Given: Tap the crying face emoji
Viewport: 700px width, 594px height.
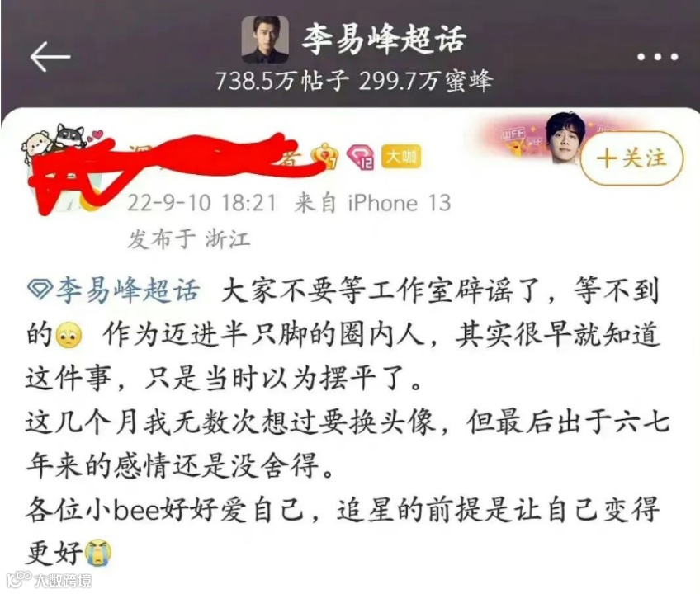Looking at the screenshot, I should (x=97, y=553).
